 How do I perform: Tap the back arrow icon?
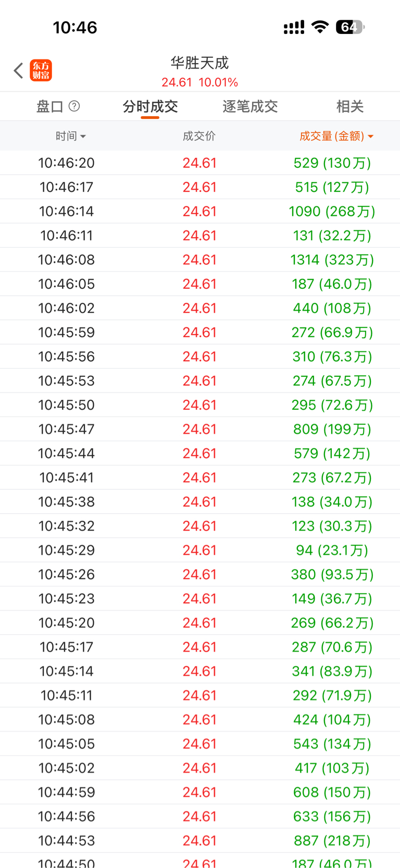pyautogui.click(x=18, y=70)
